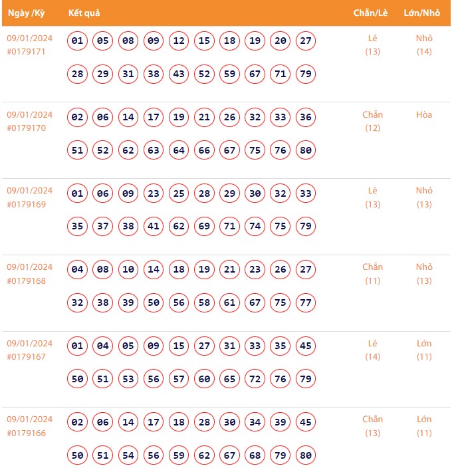Click the Chẵn/Lẻ column header
Screen dimensions: 454x476
tap(372, 13)
